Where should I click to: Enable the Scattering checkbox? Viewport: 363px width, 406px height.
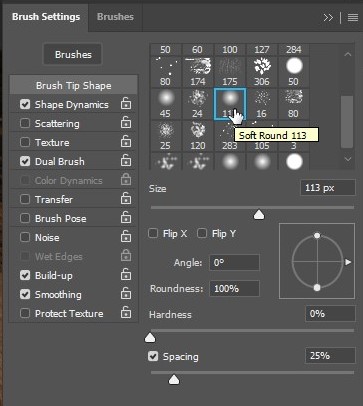tap(25, 123)
